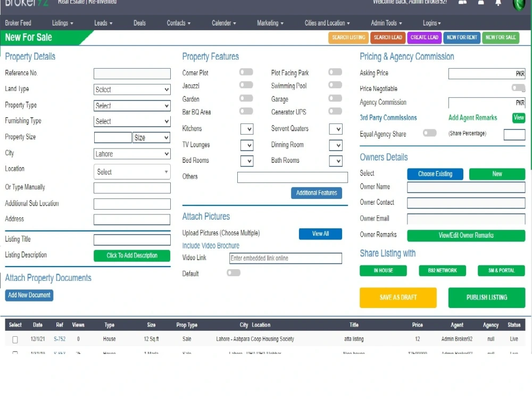This screenshot has height=399, width=532.
Task: Click the Video Link input field
Action: point(285,258)
